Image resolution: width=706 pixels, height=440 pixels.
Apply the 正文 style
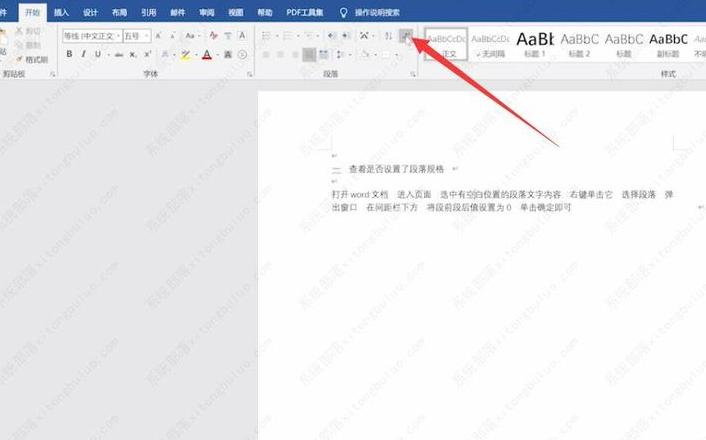tap(446, 45)
